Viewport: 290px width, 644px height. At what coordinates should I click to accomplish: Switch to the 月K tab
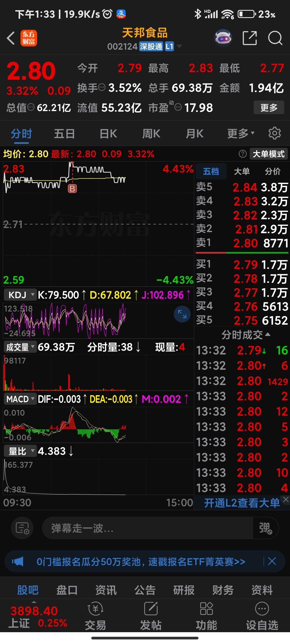[x=195, y=133]
